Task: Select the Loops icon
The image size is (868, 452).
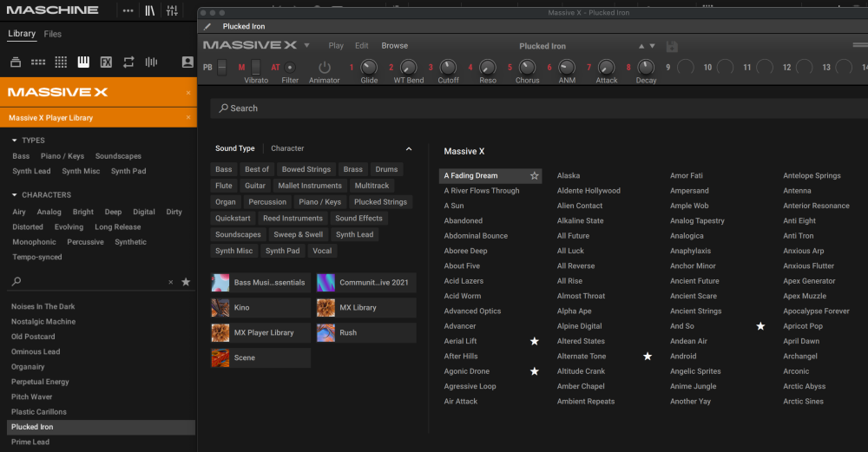Action: [128, 62]
